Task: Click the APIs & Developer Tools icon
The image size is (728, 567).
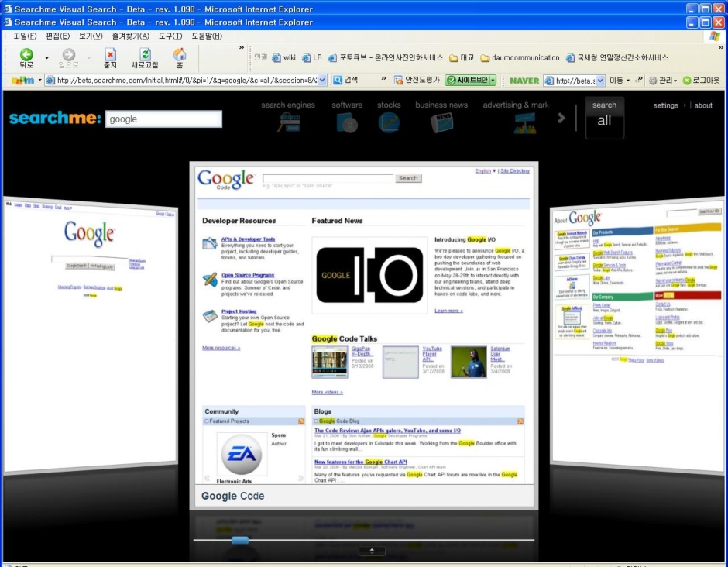Action: (210, 243)
